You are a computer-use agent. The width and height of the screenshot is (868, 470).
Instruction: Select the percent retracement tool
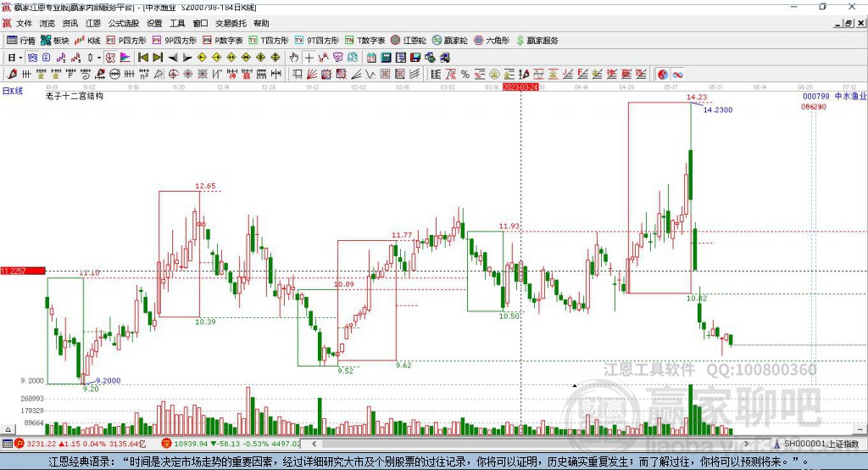(465, 75)
